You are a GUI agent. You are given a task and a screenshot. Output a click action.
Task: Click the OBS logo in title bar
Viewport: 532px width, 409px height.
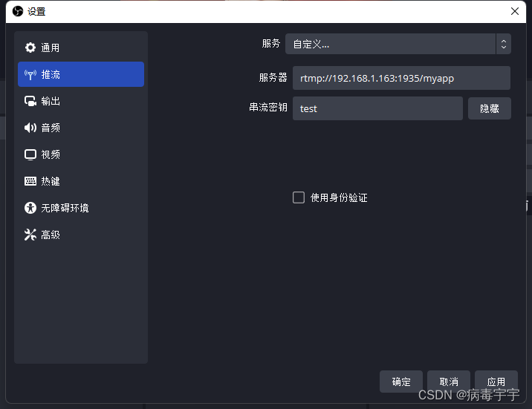point(18,12)
